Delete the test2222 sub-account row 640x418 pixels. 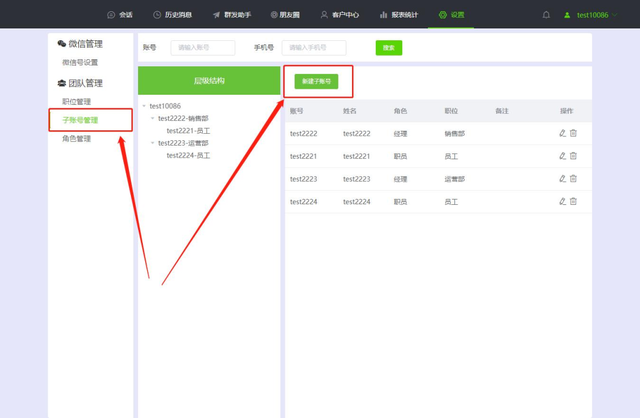[x=573, y=133]
